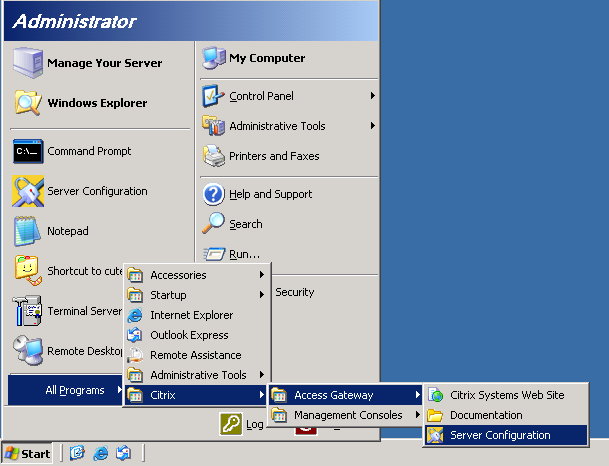The width and height of the screenshot is (609, 466).
Task: Click the Documentation entry label
Action: point(486,415)
